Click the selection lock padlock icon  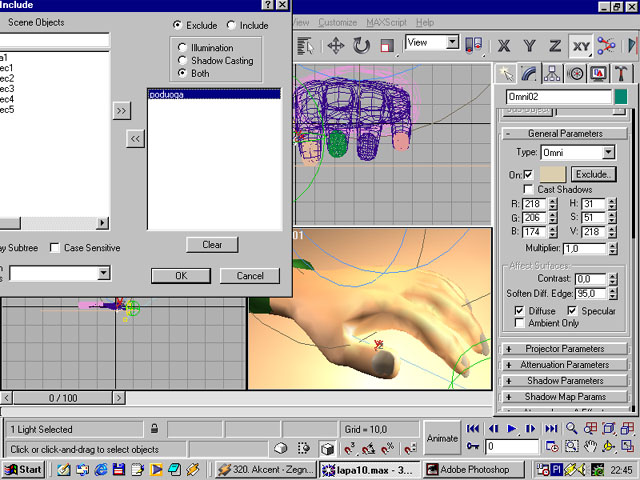(x=154, y=429)
